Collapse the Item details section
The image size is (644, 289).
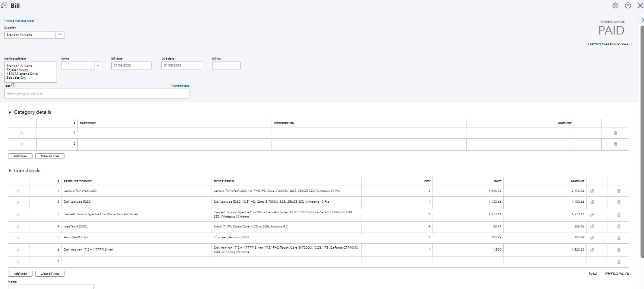(10, 171)
